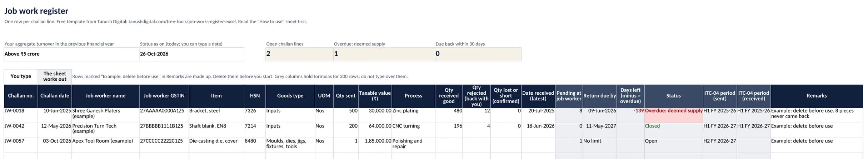Select the ITC-04 period (received) header
The width and height of the screenshot is (868, 159).
[x=754, y=96]
